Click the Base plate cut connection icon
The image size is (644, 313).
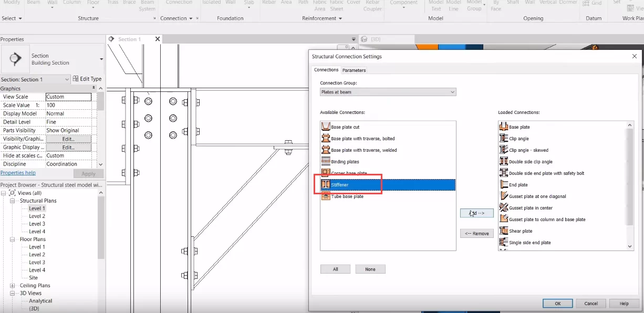[x=325, y=127]
